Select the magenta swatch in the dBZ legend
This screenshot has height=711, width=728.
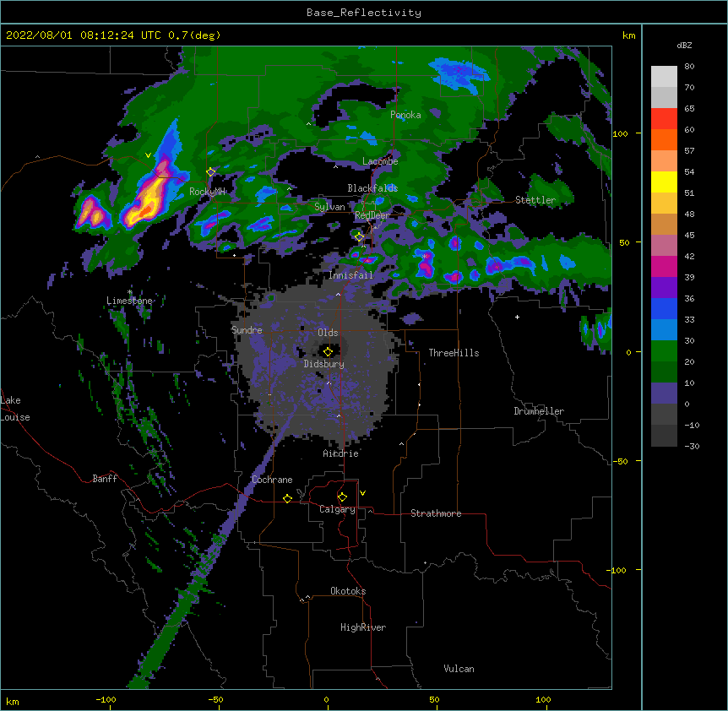pos(664,266)
